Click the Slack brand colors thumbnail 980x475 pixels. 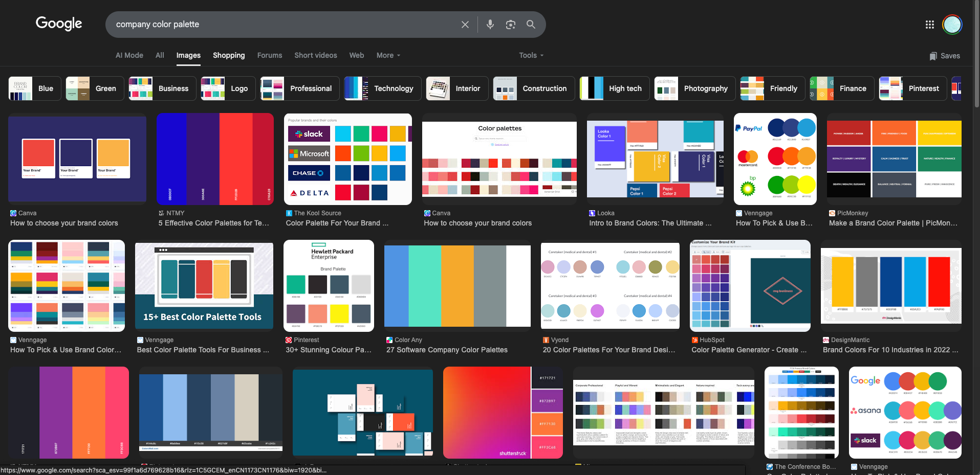coord(347,159)
